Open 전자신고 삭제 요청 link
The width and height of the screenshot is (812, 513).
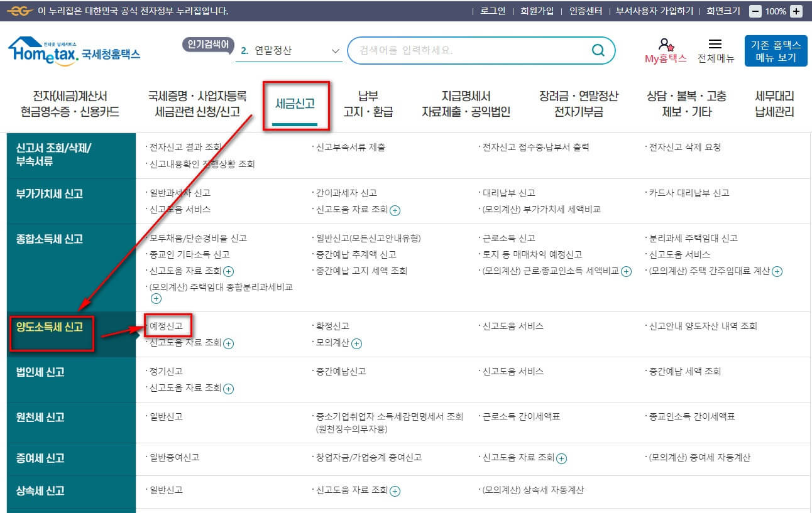pos(685,148)
